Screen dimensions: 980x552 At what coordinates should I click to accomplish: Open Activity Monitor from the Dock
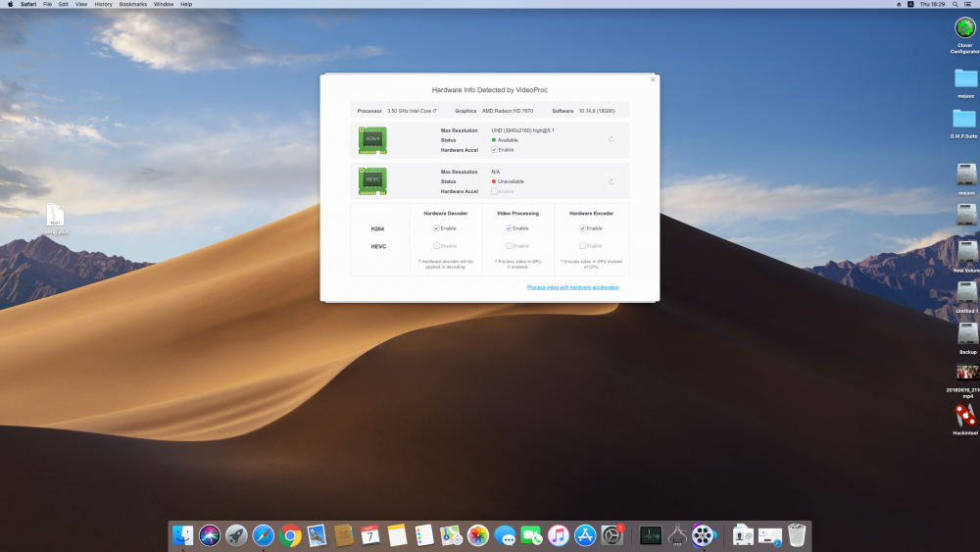[x=651, y=535]
